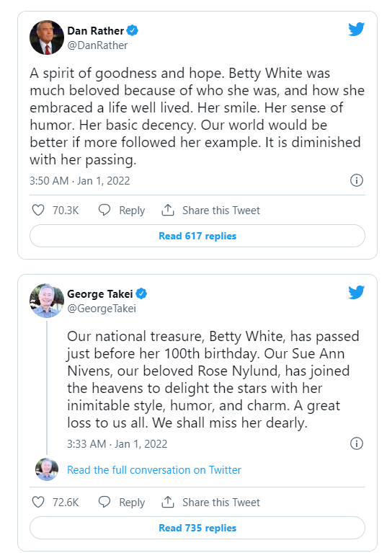The width and height of the screenshot is (392, 553).
Task: Open Dan Rather's profile picture
Action: [47, 37]
